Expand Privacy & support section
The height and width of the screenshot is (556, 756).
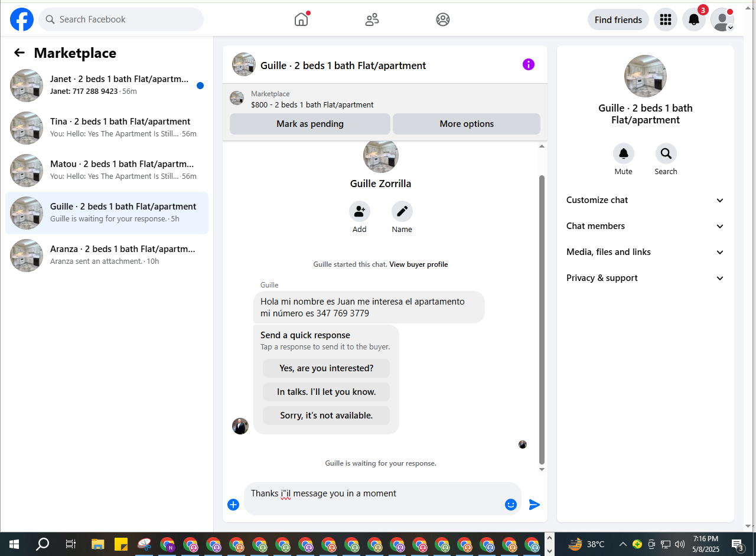[x=645, y=278]
